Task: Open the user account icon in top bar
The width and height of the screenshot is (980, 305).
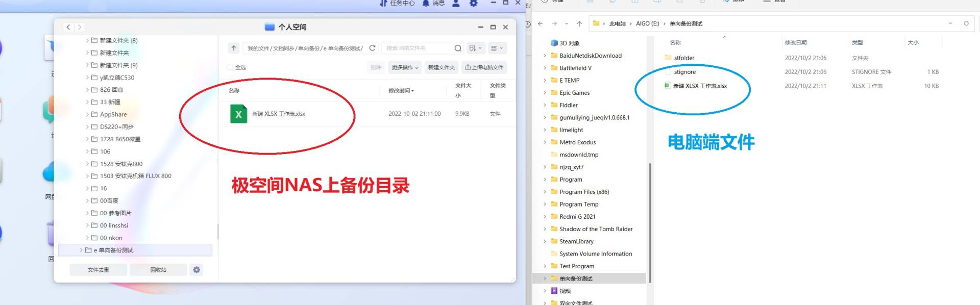Action: 456,3
